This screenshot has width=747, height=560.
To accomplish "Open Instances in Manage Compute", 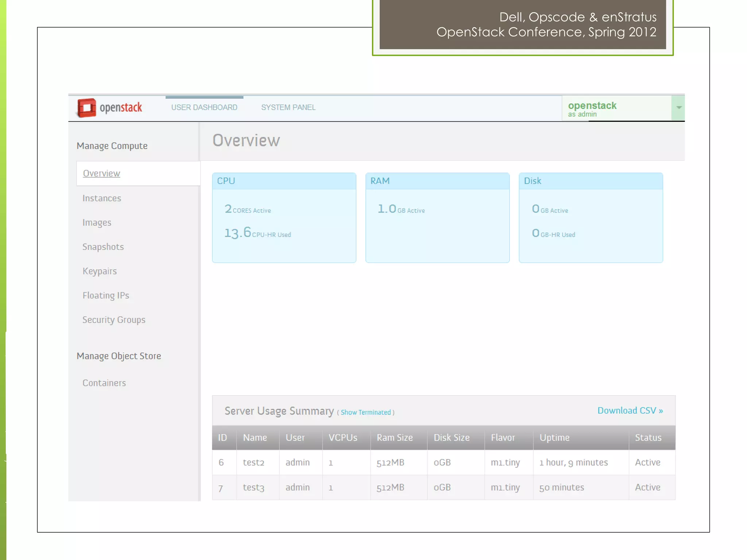I will tap(102, 198).
